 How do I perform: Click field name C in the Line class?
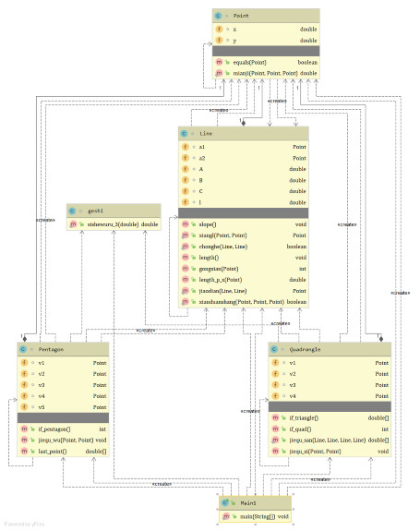click(200, 191)
